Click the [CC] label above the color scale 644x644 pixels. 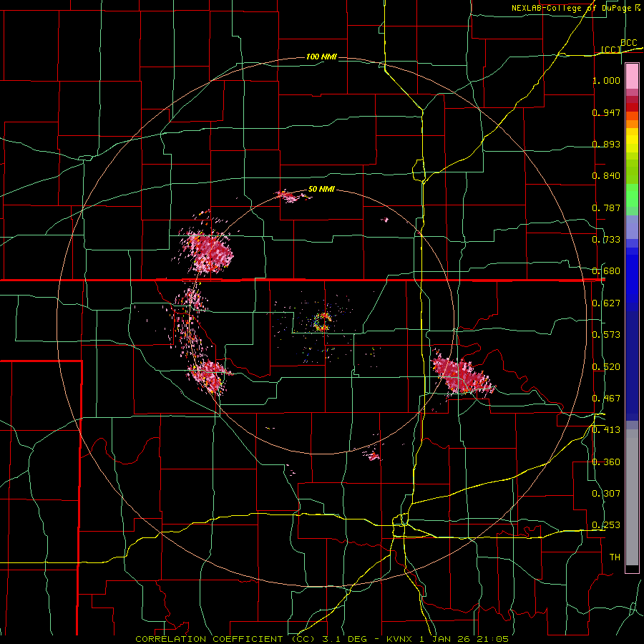(x=610, y=49)
